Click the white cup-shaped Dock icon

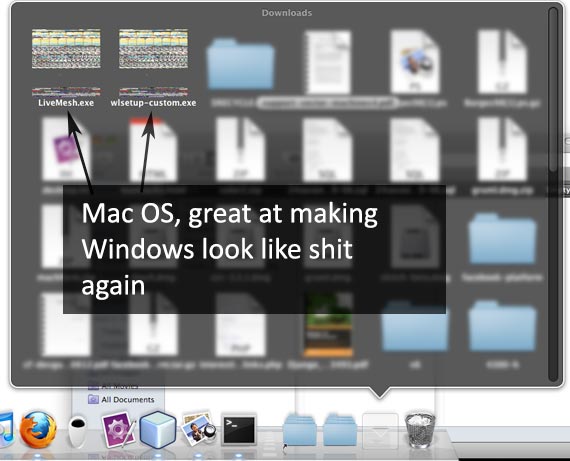coord(77,431)
